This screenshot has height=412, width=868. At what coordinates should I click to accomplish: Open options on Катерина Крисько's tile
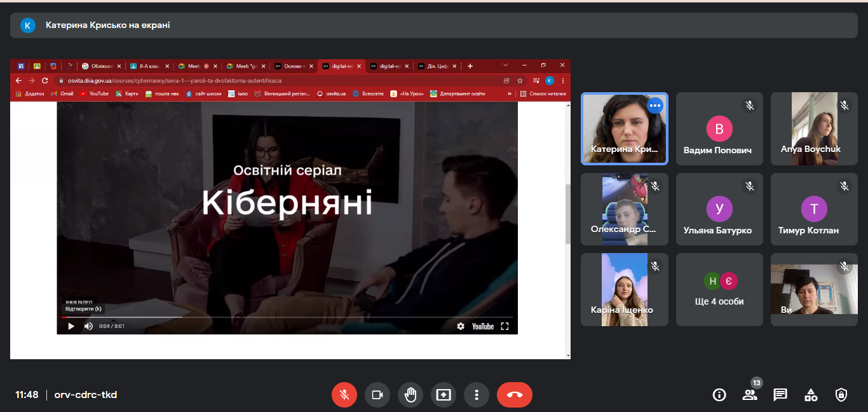tap(655, 105)
